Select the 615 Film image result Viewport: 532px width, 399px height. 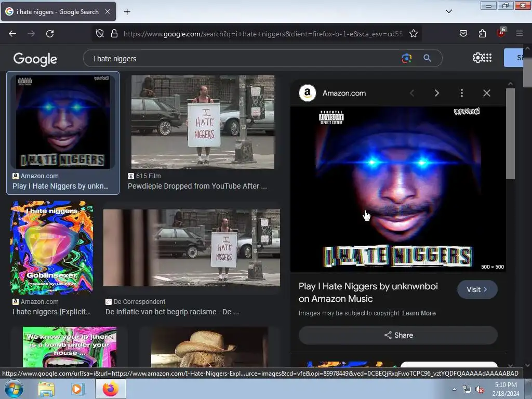tap(203, 122)
